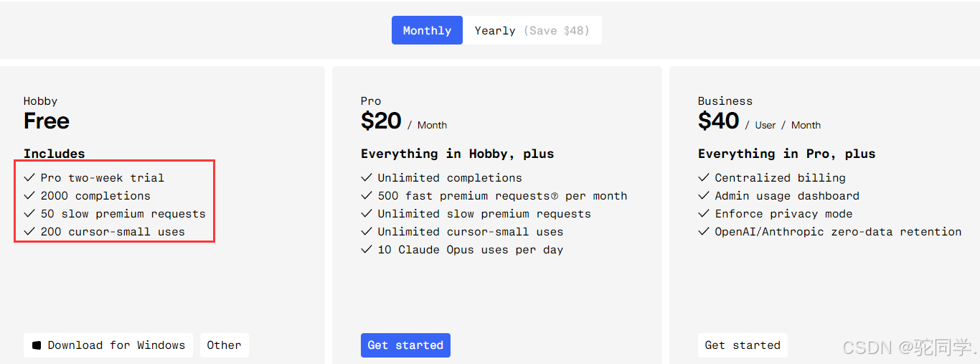The height and width of the screenshot is (364, 980).
Task: Click the Admin usage dashboard feature line
Action: tap(787, 196)
